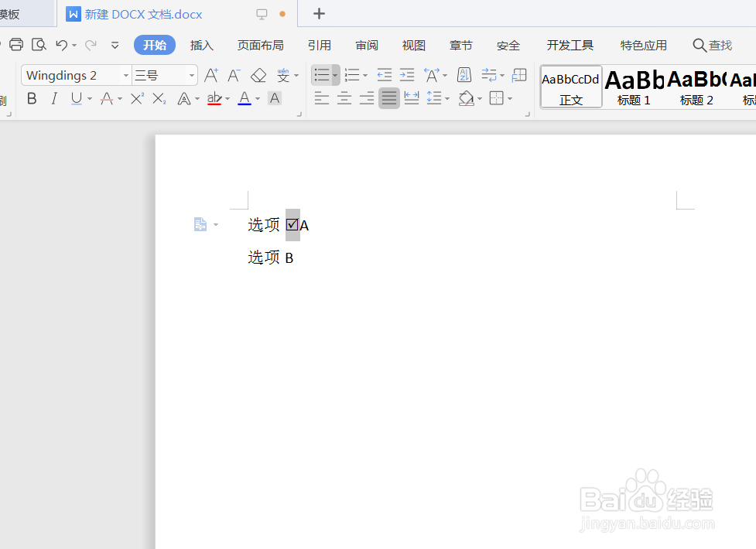The height and width of the screenshot is (549, 756).
Task: Apply red text highlight color
Action: [x=214, y=99]
